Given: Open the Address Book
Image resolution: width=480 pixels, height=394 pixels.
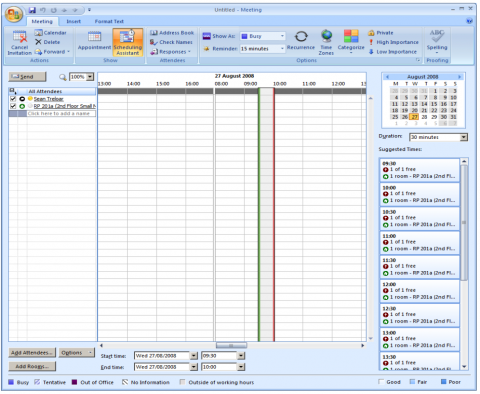Looking at the screenshot, I should coord(172,33).
